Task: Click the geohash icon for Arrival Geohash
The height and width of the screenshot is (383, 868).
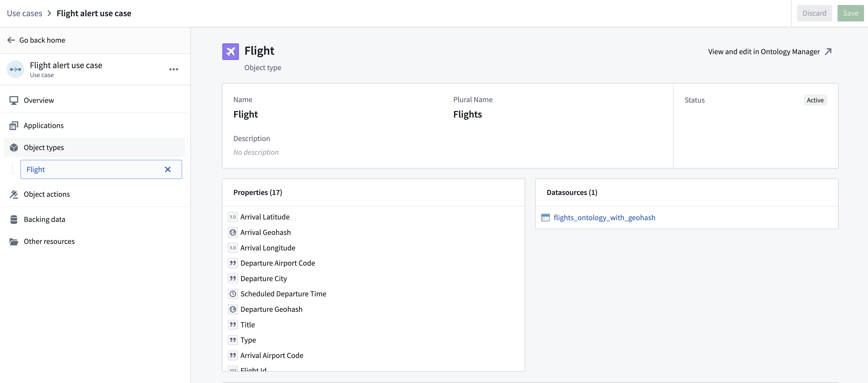Action: (233, 232)
